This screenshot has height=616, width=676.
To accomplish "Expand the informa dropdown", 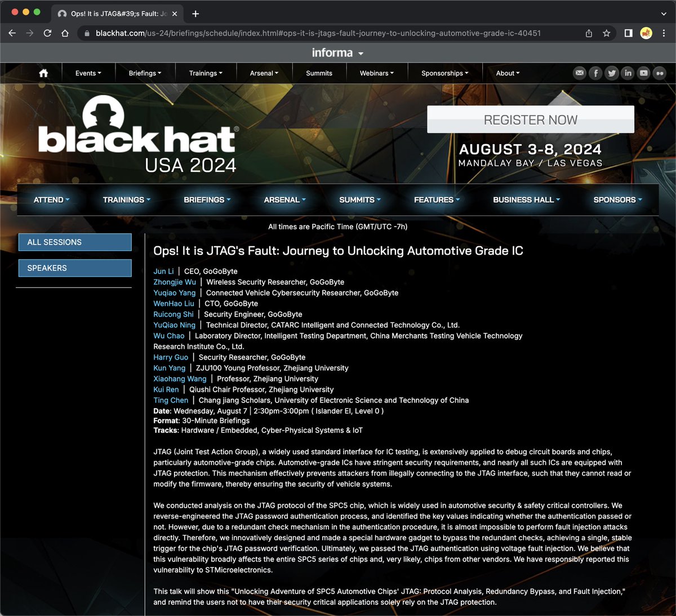I will [x=337, y=52].
